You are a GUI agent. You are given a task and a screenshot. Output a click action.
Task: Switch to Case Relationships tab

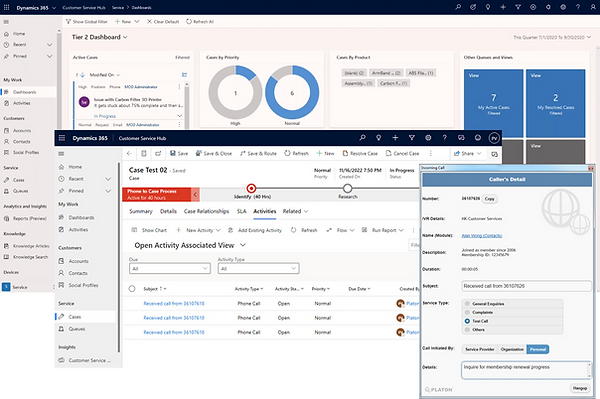pyautogui.click(x=206, y=211)
